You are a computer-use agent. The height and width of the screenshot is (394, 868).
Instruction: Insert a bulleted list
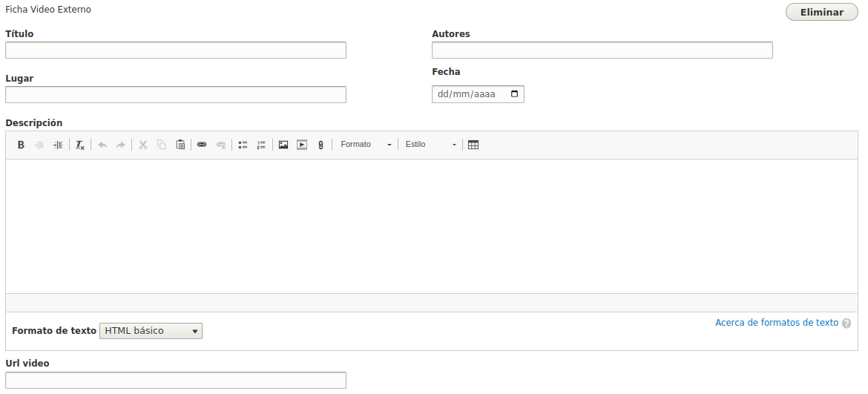pyautogui.click(x=243, y=145)
